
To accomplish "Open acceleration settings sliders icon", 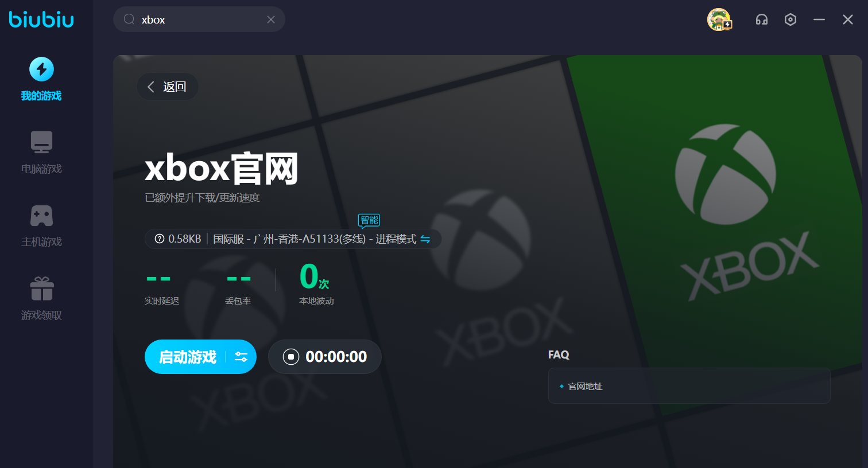I will point(241,357).
